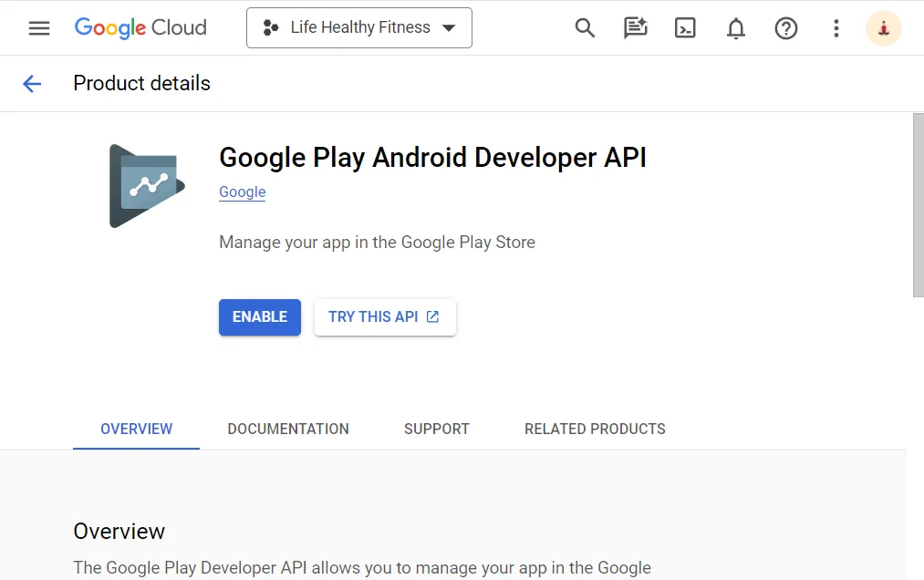Open the notifications bell

(736, 28)
